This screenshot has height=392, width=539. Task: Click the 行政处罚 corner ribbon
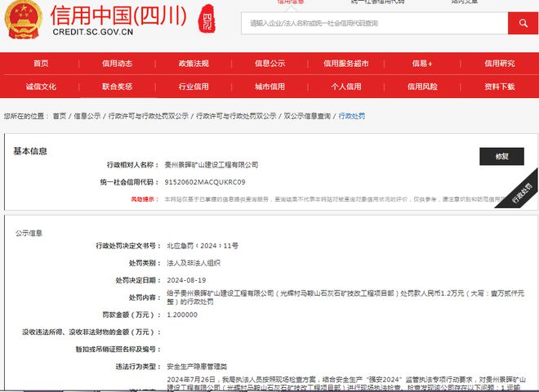522,193
